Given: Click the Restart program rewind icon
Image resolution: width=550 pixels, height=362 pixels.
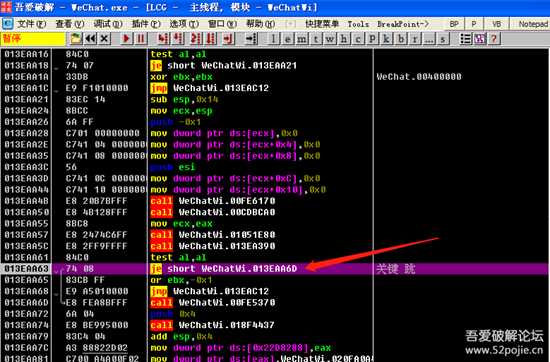Looking at the screenshot, I should coord(90,39).
